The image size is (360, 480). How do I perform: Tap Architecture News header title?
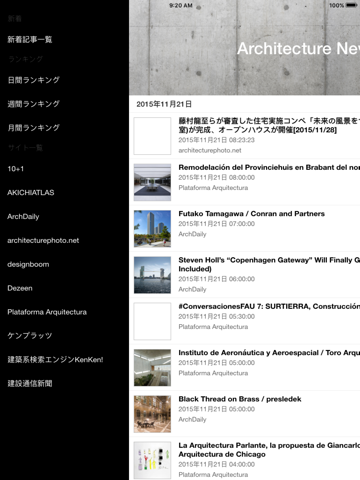point(298,48)
